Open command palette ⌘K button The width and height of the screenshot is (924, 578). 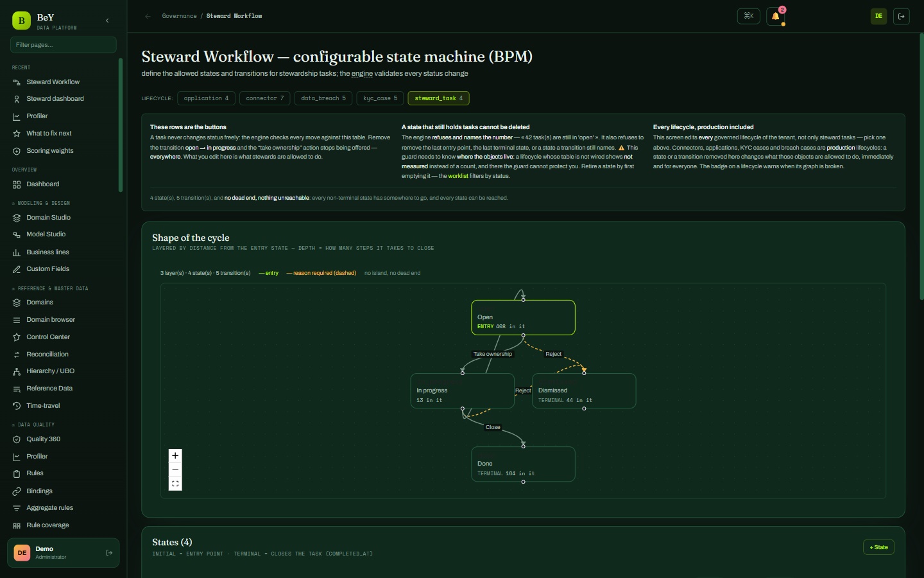(x=749, y=16)
